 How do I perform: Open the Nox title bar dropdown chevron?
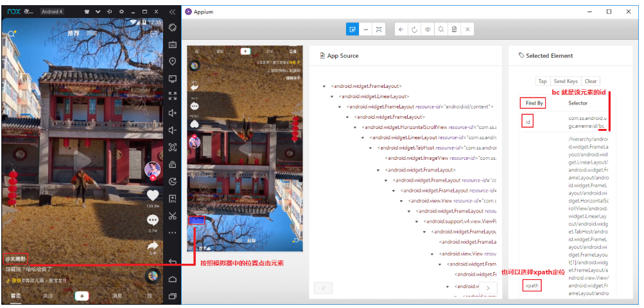98,12
